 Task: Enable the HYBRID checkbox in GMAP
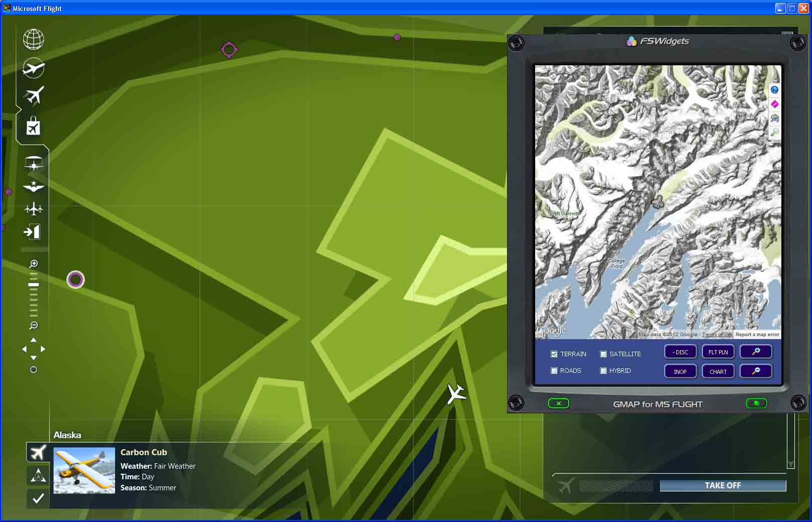[x=603, y=370]
